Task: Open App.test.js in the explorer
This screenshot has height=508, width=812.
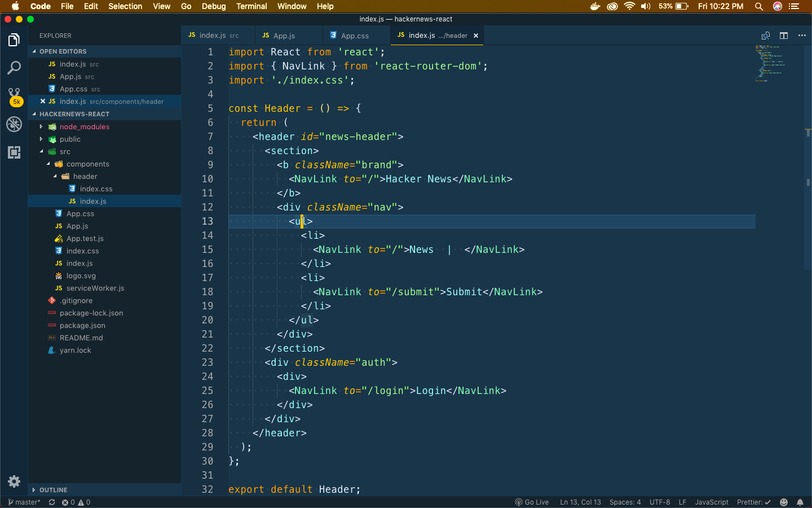Action: pyautogui.click(x=104, y=239)
